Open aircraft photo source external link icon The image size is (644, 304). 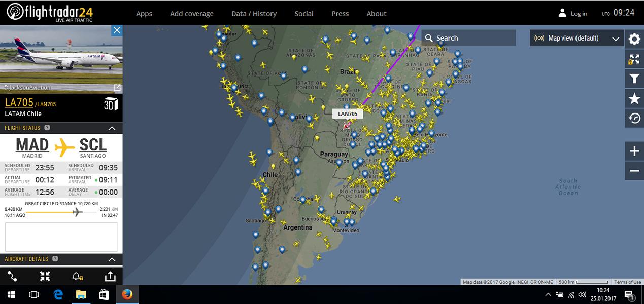pyautogui.click(x=117, y=88)
